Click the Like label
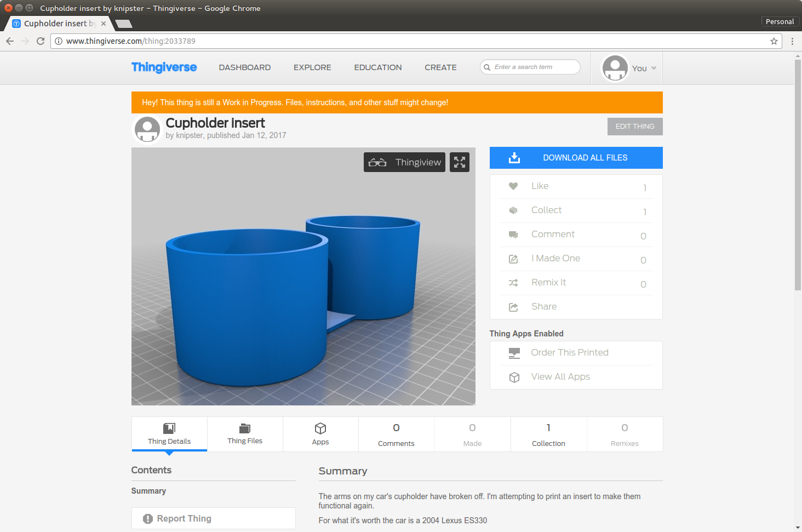 [540, 186]
